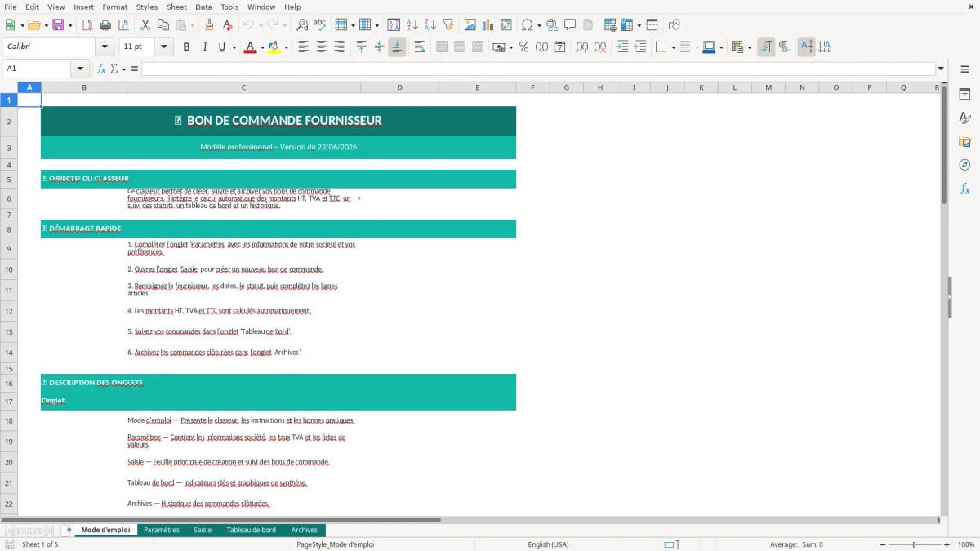This screenshot has height=551, width=980.
Task: Toggle center horizontally alignment
Action: point(321,47)
